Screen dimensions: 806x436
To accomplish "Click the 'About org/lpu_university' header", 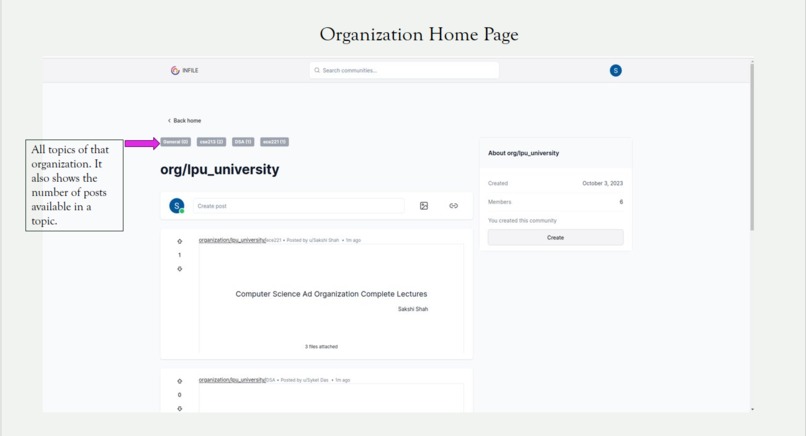I will 523,153.
